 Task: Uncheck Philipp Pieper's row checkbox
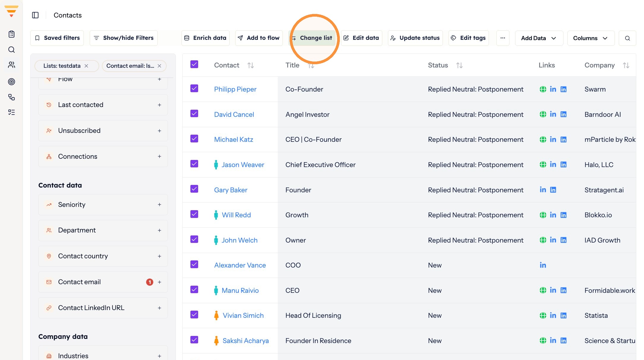point(194,88)
